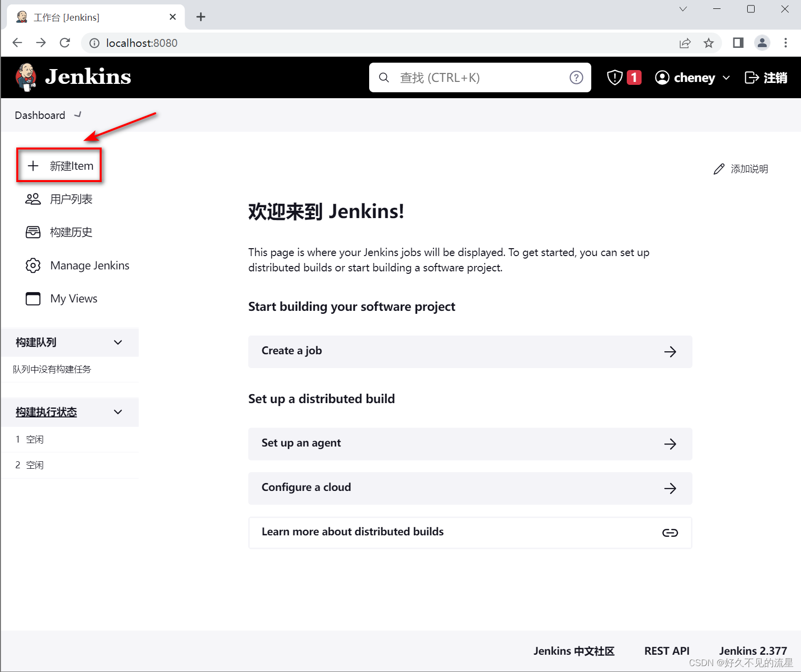Click the browser back arrow
This screenshot has height=672, width=801.
click(17, 43)
